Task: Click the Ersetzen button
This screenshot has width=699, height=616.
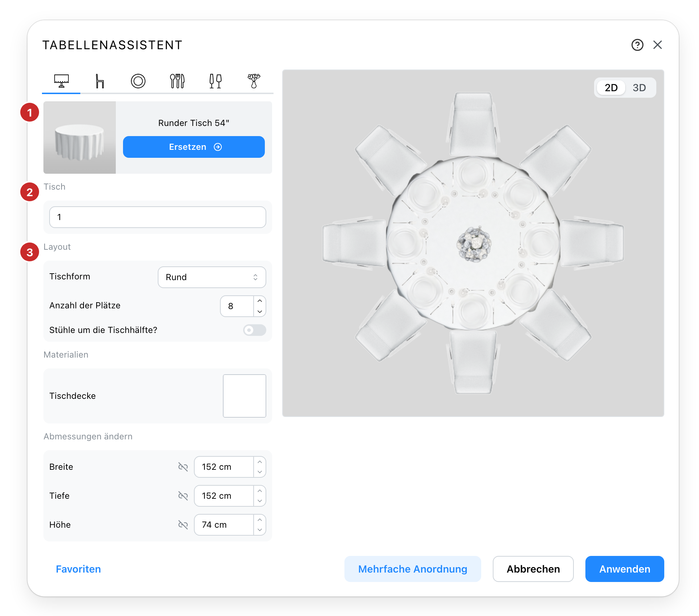Action: point(194,147)
